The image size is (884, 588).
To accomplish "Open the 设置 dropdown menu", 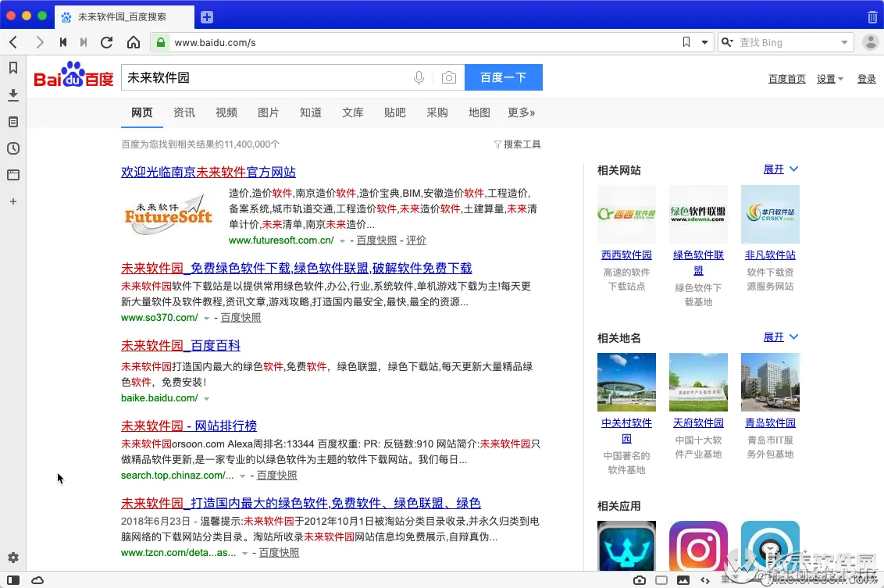I will click(830, 79).
